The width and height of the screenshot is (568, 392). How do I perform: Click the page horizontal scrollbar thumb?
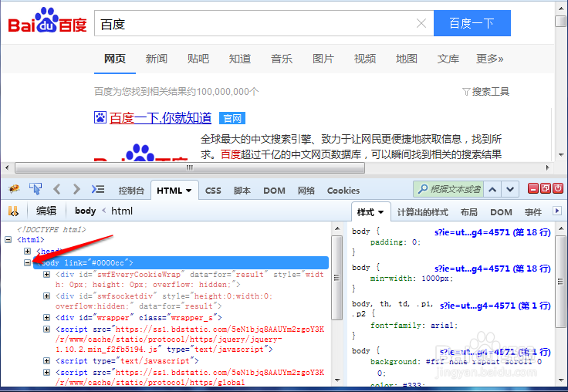pos(189,167)
